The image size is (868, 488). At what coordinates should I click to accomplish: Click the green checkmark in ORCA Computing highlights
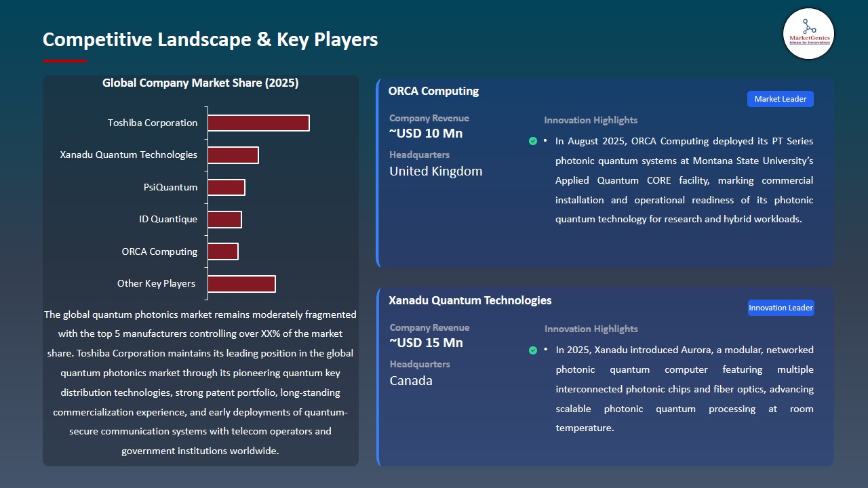point(533,141)
